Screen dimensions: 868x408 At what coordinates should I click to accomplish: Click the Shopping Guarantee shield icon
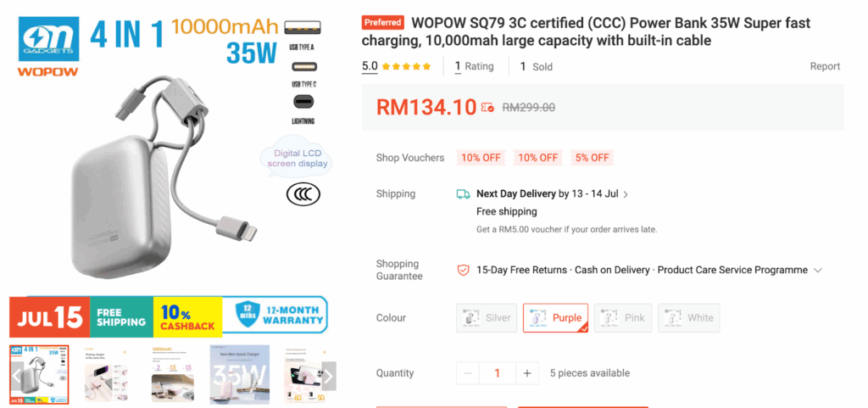(x=463, y=270)
